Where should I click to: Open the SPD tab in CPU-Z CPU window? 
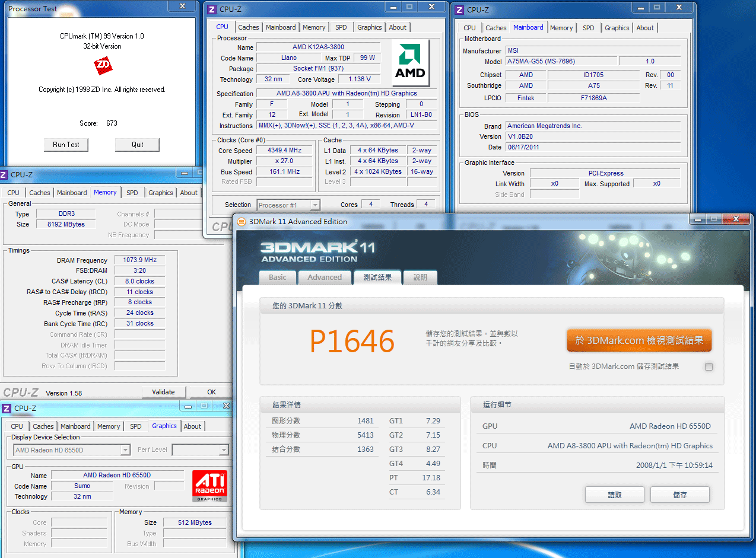coord(341,27)
